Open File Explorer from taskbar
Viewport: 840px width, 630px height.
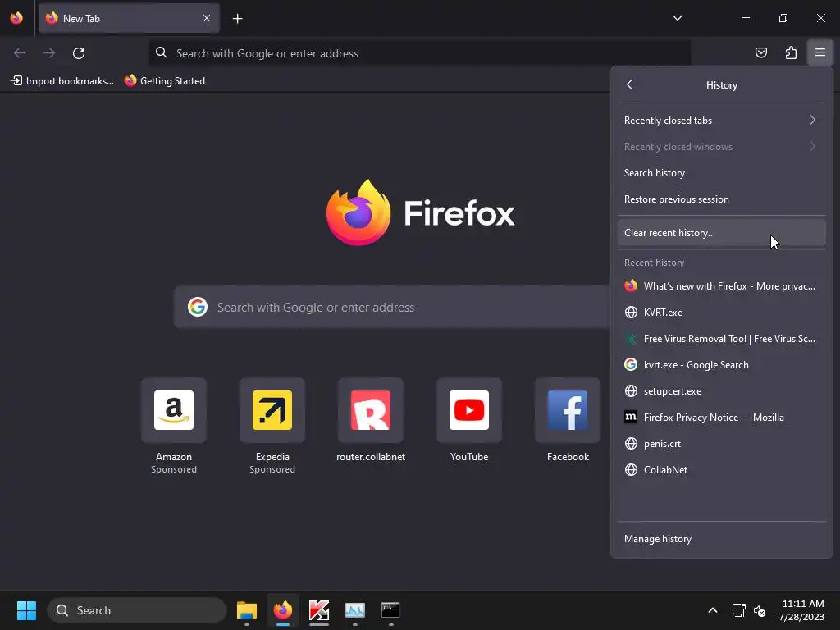coord(247,610)
